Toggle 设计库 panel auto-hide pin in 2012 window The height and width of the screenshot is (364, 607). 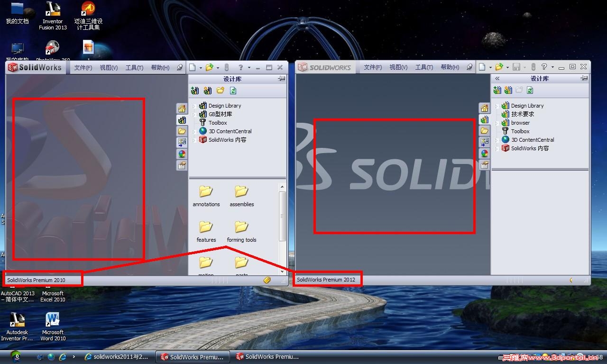coord(584,79)
